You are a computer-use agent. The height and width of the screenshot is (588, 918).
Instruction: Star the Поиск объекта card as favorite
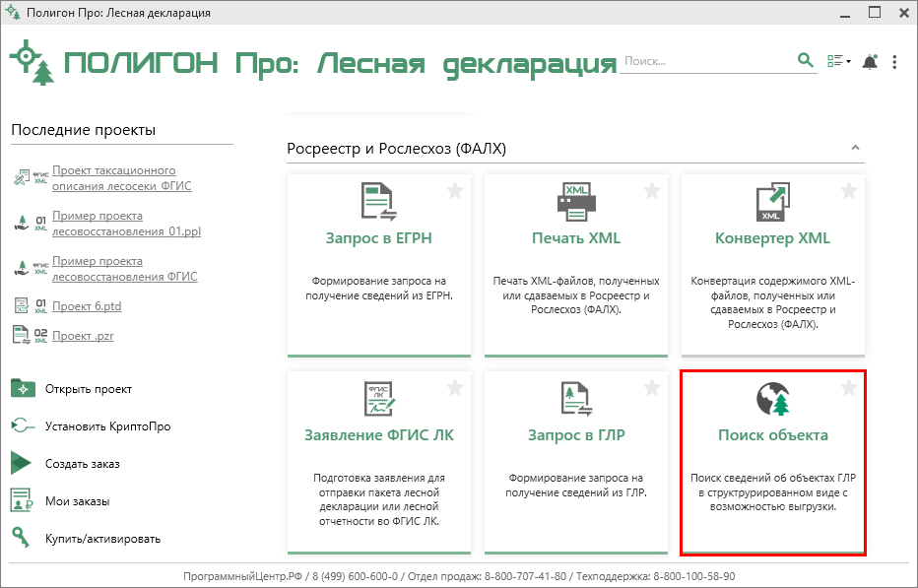(x=849, y=387)
